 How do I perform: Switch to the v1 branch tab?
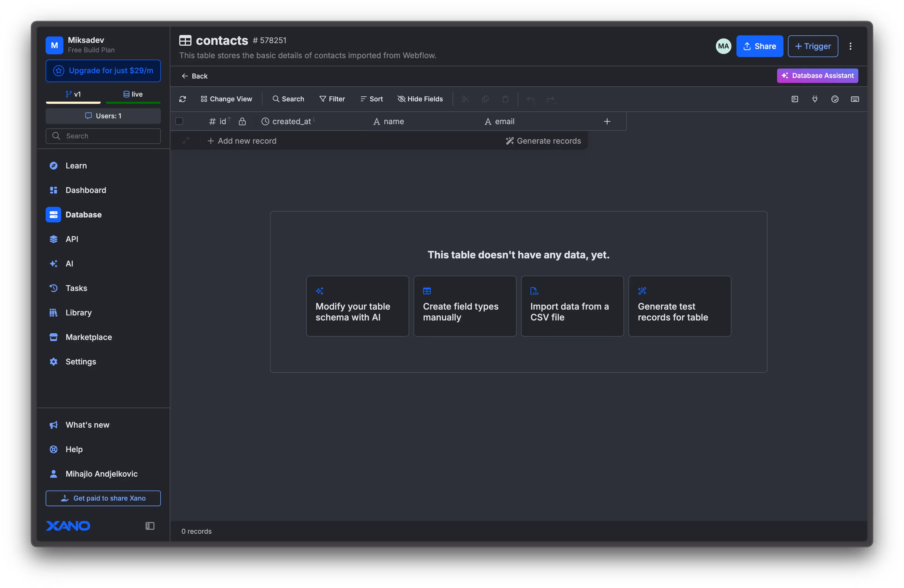click(x=73, y=94)
